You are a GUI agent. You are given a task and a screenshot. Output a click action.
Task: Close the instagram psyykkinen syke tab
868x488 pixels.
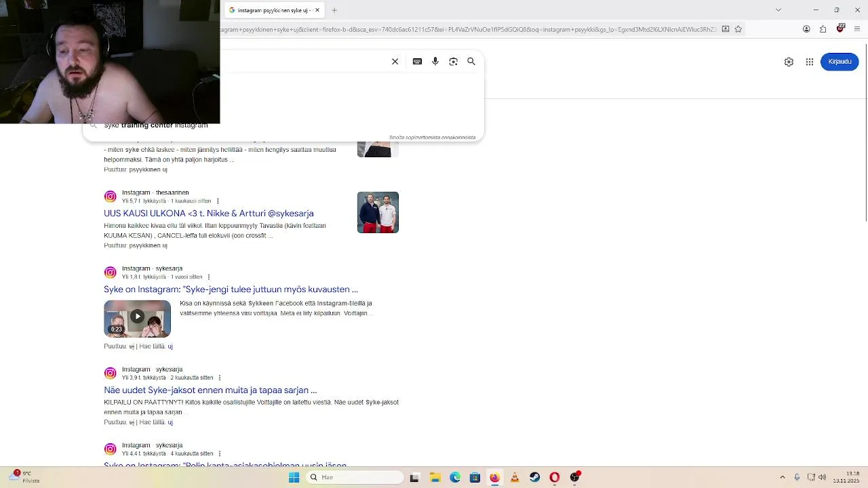pyautogui.click(x=317, y=10)
